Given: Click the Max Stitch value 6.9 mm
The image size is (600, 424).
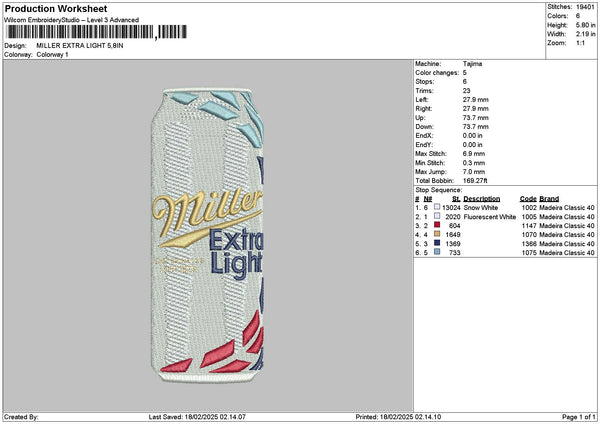Looking at the screenshot, I should tap(474, 154).
